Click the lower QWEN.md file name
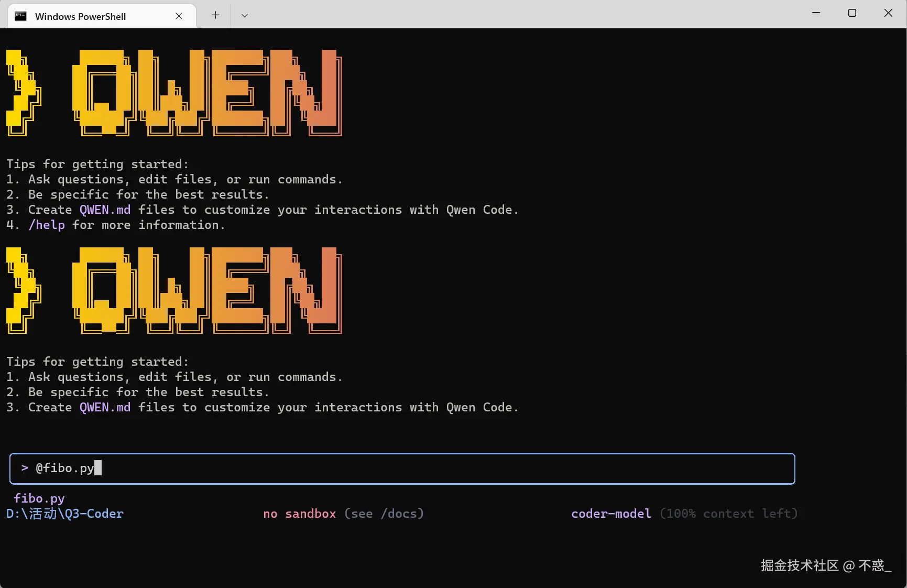This screenshot has width=907, height=588. pos(105,407)
